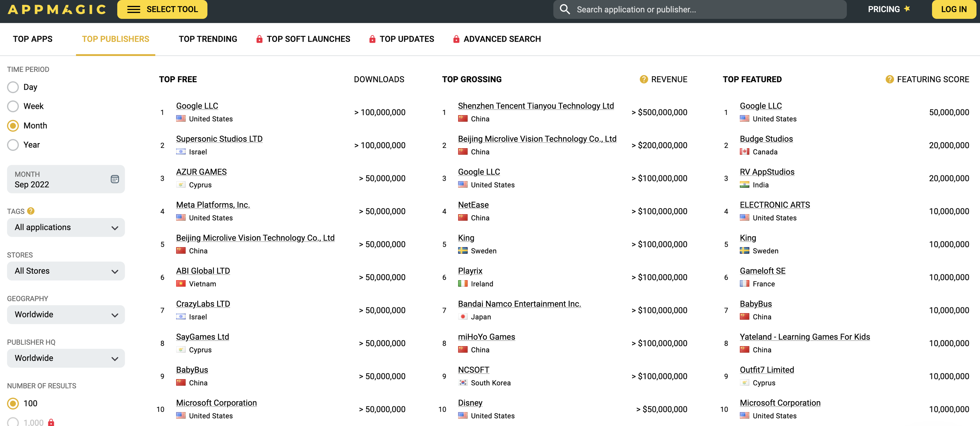Switch to the Top Apps tab
Image resolution: width=980 pixels, height=426 pixels.
pyautogui.click(x=33, y=39)
